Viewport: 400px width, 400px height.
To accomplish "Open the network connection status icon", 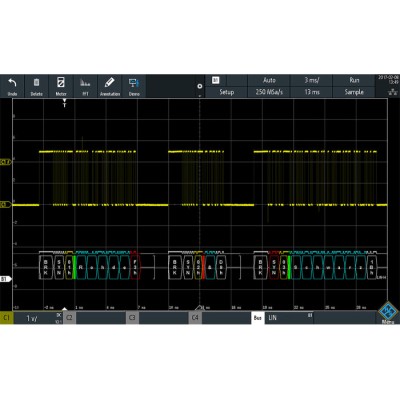I will [x=393, y=93].
